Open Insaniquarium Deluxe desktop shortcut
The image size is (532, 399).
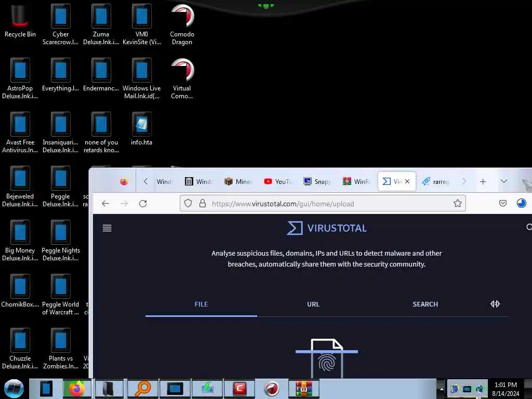(60, 132)
